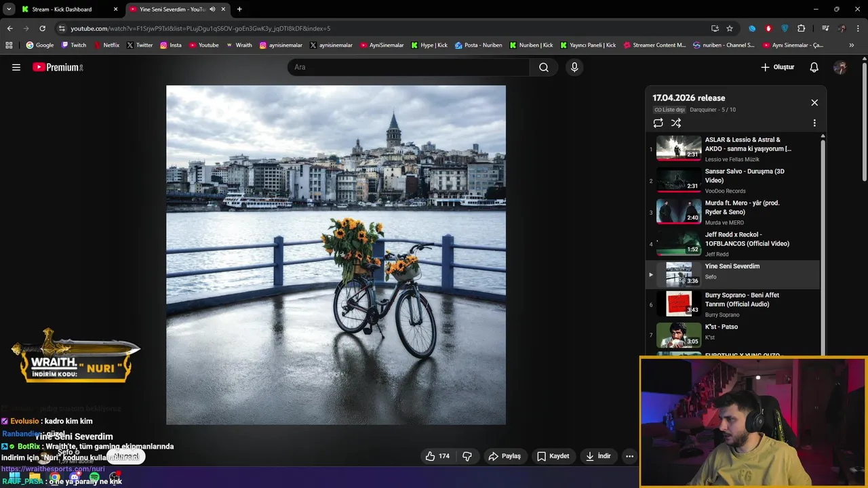Screen dimensions: 868x488
Task: Play Burry Soprano - Beni Affet Tanrım
Action: pyautogui.click(x=732, y=304)
